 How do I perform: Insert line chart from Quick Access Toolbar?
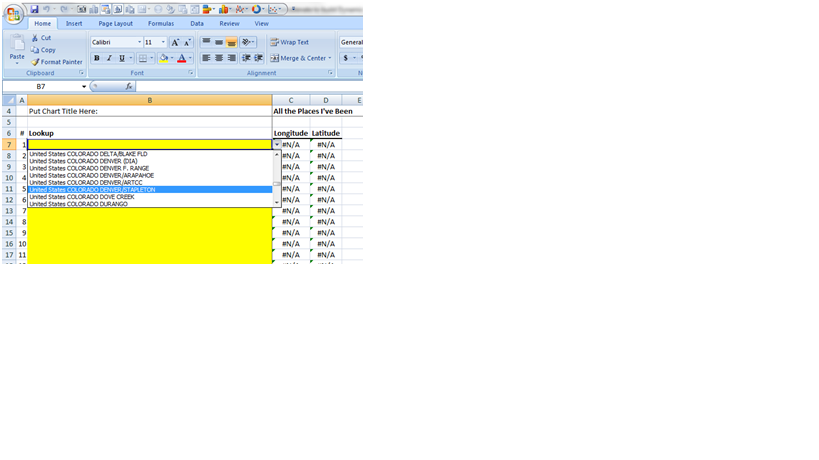(x=240, y=9)
